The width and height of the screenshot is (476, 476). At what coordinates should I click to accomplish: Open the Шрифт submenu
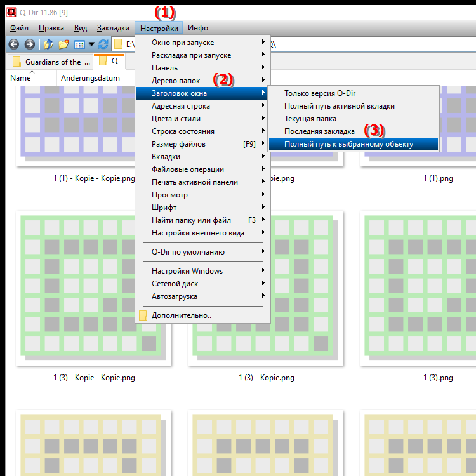(202, 208)
